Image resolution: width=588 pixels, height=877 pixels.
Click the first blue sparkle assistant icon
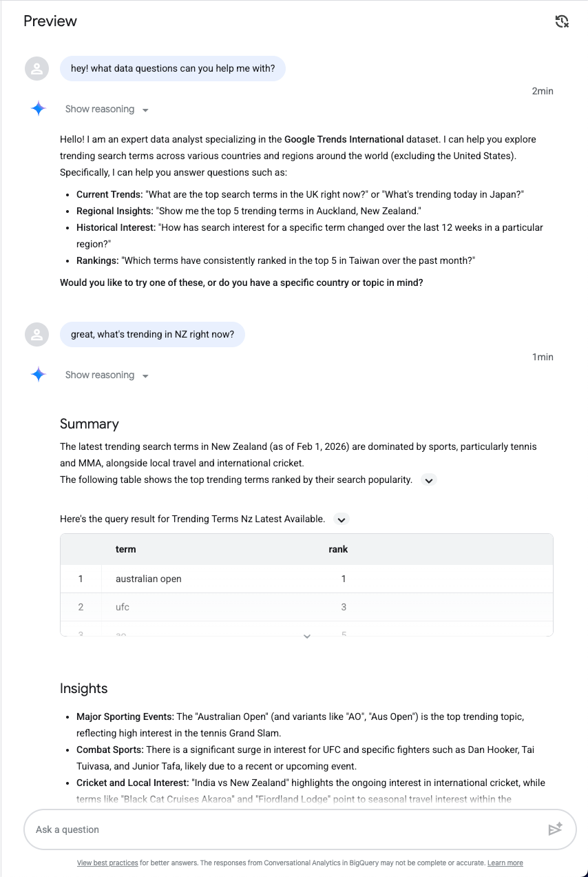point(39,109)
